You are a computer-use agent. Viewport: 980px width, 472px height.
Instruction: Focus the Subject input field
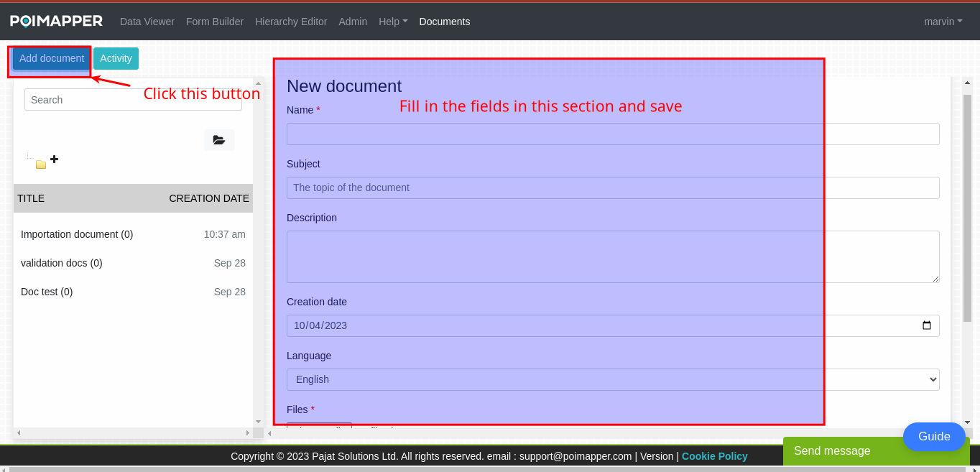click(613, 188)
